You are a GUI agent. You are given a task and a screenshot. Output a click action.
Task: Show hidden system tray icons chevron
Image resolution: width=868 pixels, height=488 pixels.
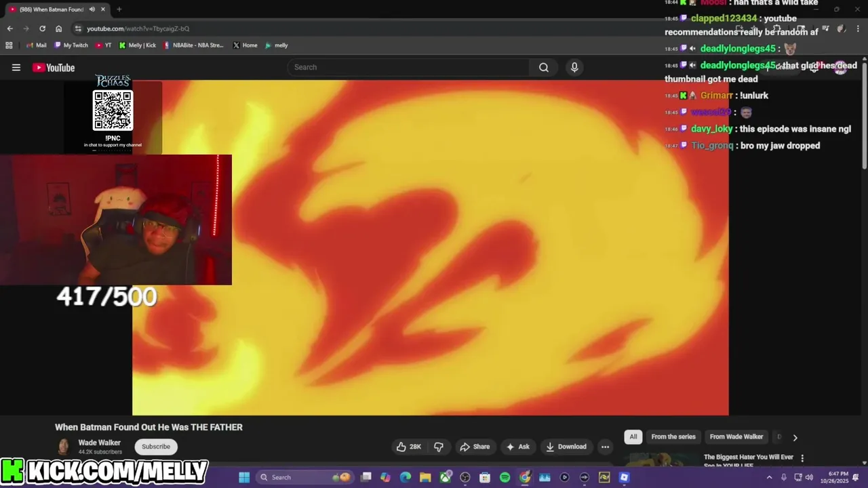tap(769, 477)
